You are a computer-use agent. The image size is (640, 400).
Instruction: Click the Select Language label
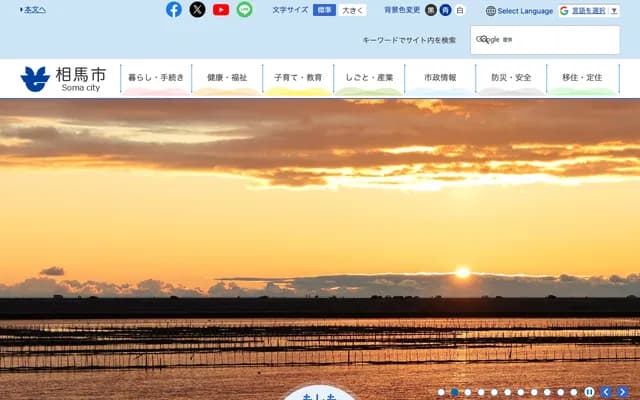[x=525, y=11]
